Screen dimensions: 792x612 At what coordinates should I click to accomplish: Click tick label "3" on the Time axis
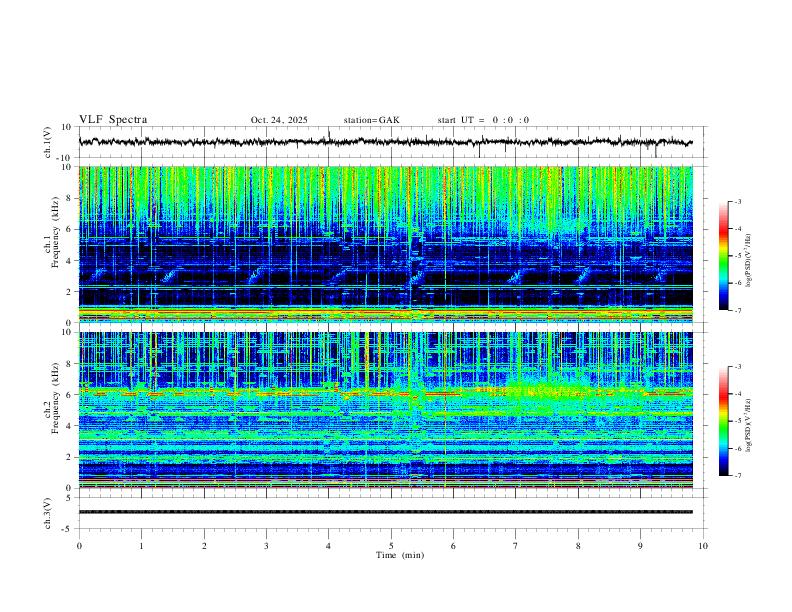click(266, 546)
